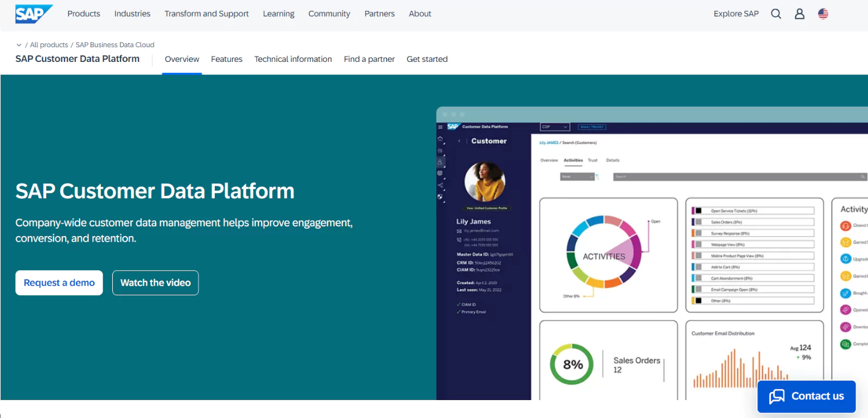The image size is (868, 418).
Task: Open the Find a partner tab
Action: click(369, 59)
